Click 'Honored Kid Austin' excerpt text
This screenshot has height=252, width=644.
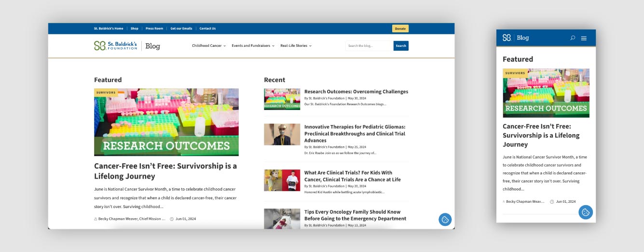coord(344,192)
